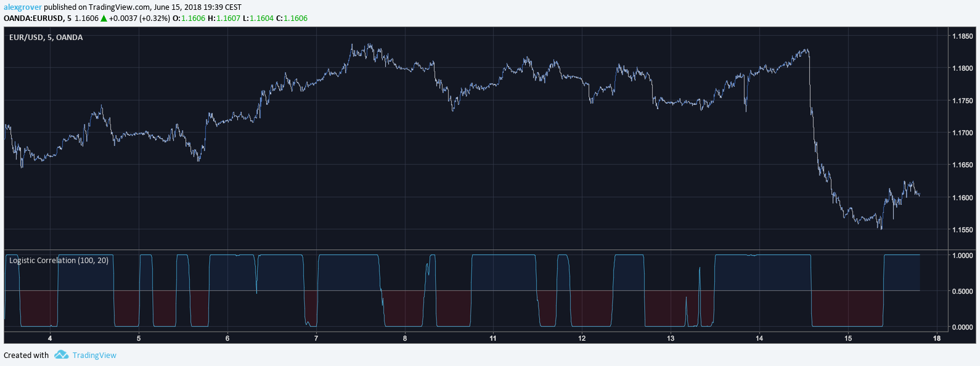Select the OANDA:EURUSD symbol label

[x=33, y=18]
